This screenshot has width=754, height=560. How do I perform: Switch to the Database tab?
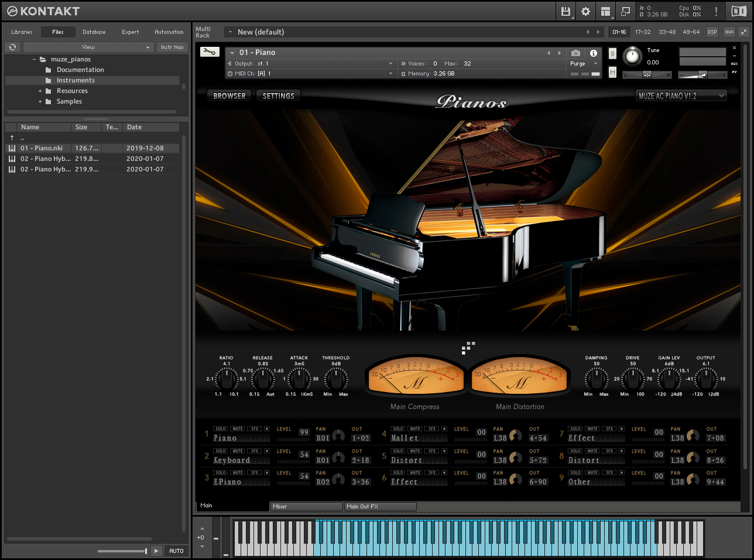coord(94,32)
